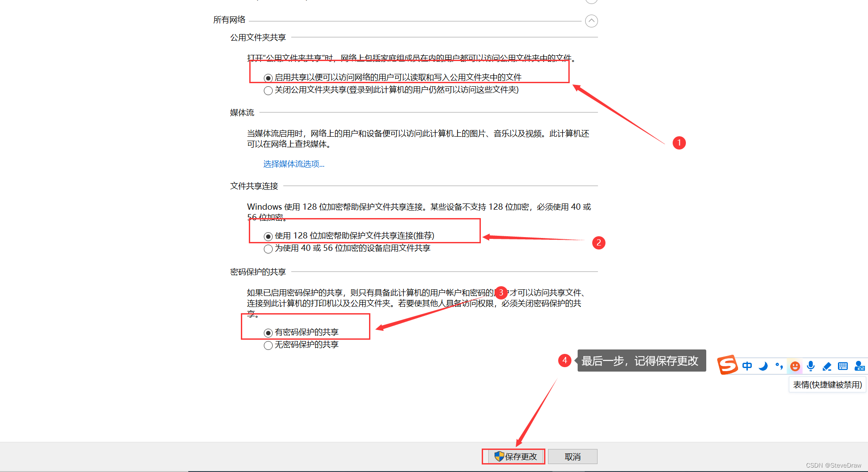The height and width of the screenshot is (472, 868).
Task: Collapse the 所有网络 section
Action: coord(591,21)
